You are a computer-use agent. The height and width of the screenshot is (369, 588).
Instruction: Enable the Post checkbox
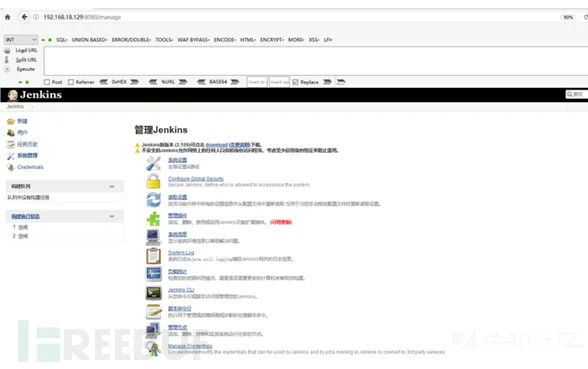click(47, 82)
